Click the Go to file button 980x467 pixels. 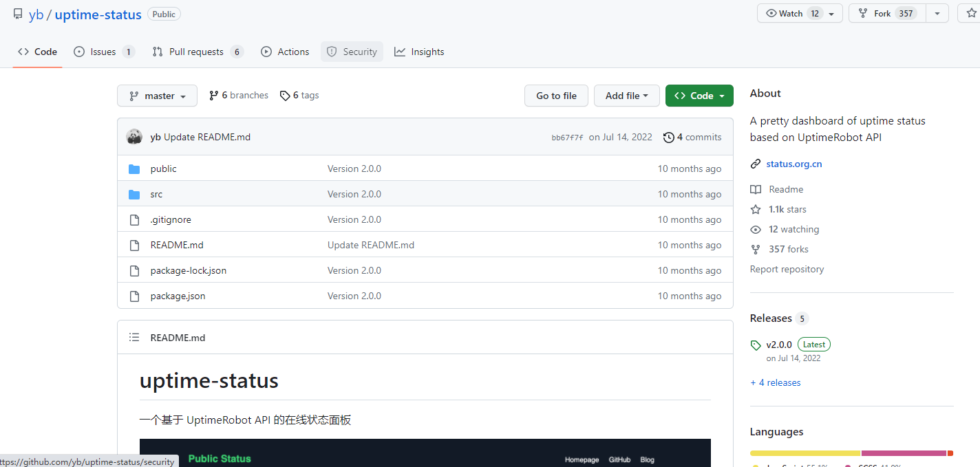[x=556, y=96]
